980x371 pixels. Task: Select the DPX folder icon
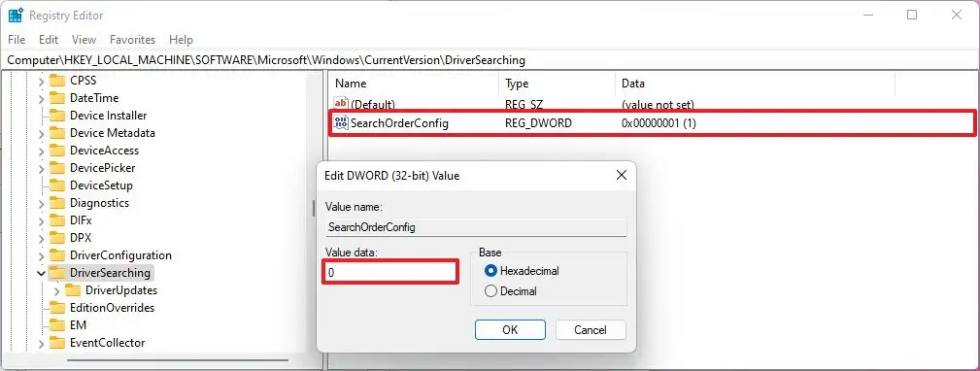click(x=57, y=237)
